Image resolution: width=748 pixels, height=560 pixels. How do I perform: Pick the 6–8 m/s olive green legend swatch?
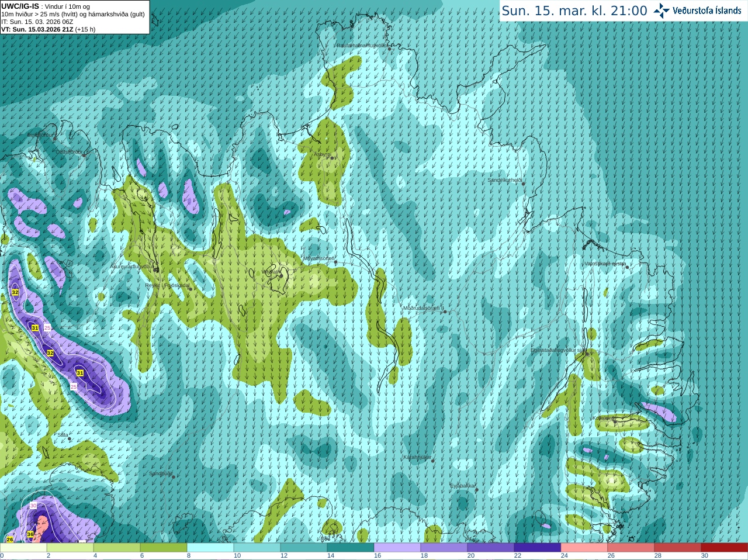[x=164, y=548]
